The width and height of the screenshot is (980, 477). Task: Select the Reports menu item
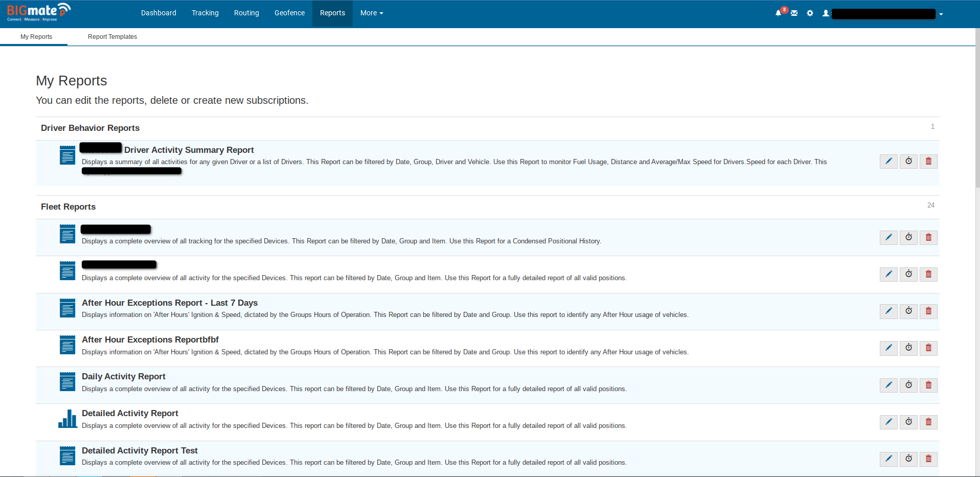pos(332,13)
